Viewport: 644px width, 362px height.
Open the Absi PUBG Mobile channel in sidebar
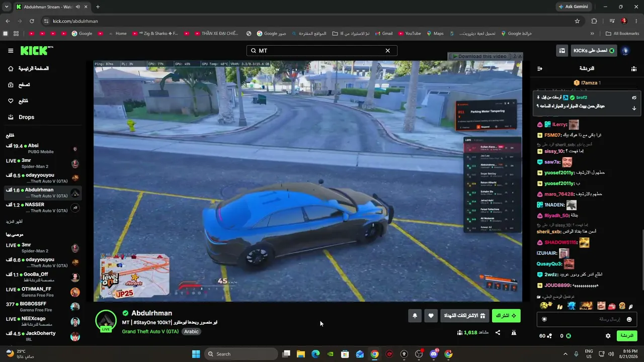click(43, 149)
